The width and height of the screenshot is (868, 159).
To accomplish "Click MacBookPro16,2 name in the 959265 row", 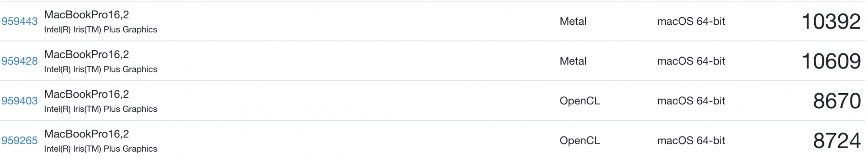I will point(86,134).
